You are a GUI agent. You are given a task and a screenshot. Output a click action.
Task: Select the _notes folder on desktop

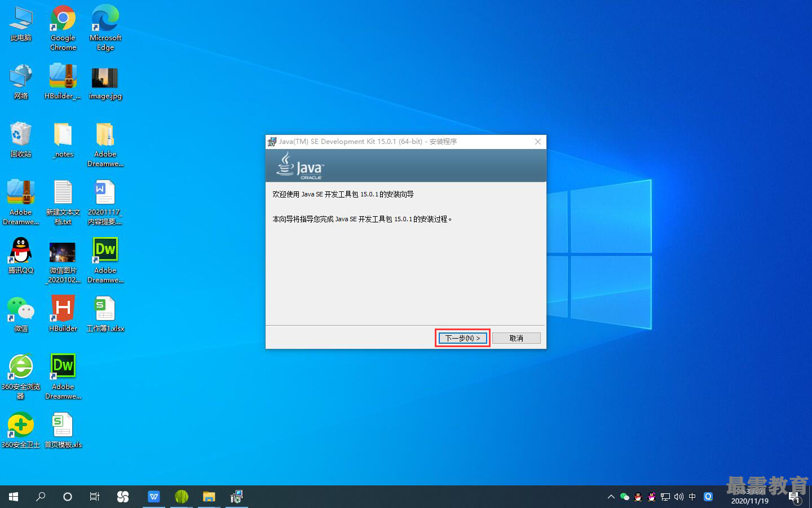click(x=63, y=140)
